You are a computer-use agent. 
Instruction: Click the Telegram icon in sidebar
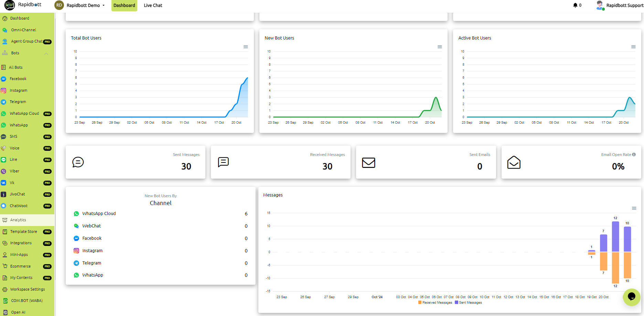[x=4, y=102]
